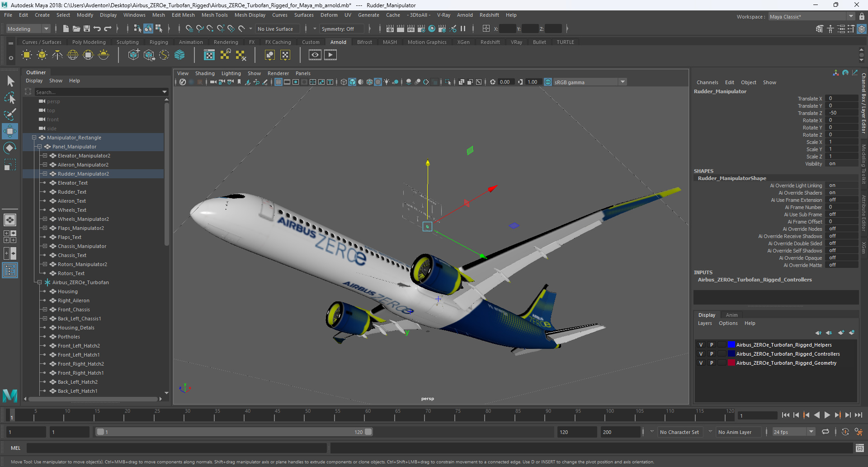Click the New scene icon

click(66, 29)
